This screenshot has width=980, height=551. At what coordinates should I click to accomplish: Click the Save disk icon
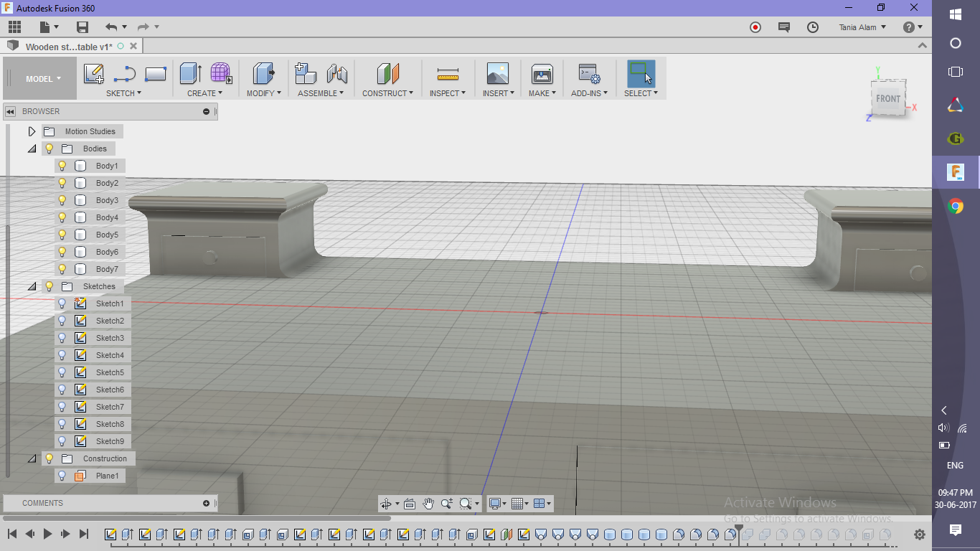click(83, 27)
